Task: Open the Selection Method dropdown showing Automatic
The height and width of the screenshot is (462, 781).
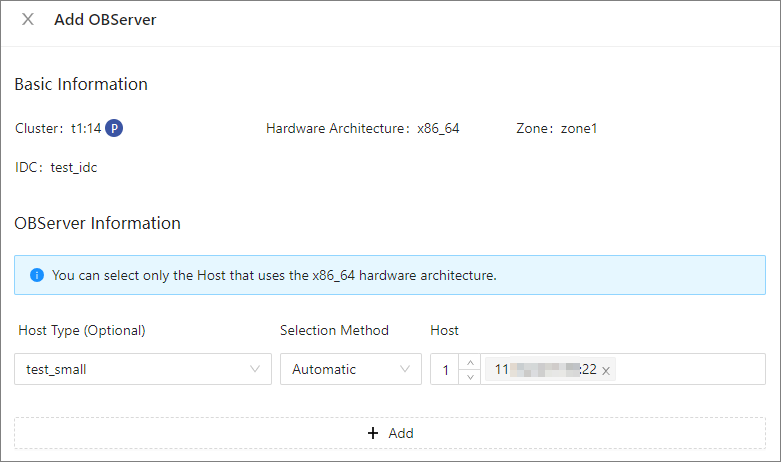Action: coord(340,369)
